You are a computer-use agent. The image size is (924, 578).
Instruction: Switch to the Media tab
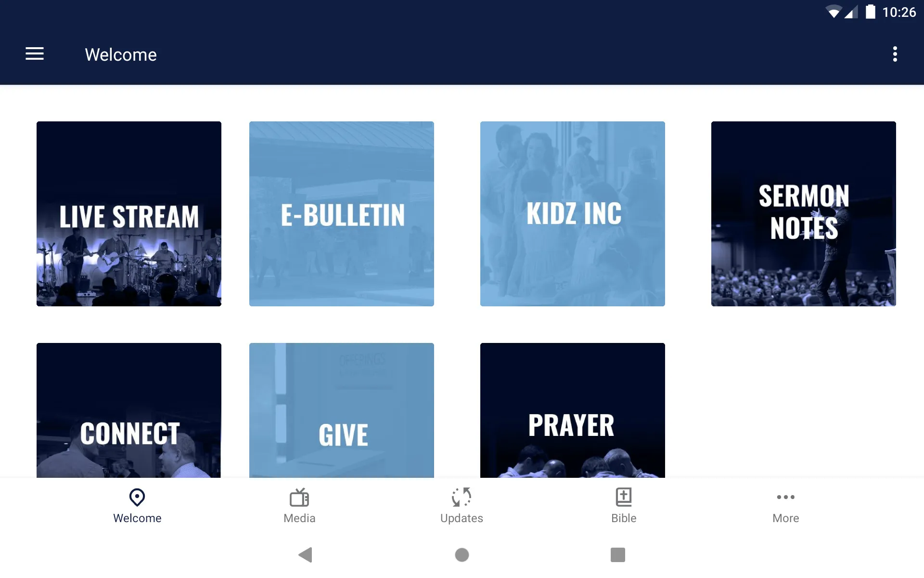[299, 504]
